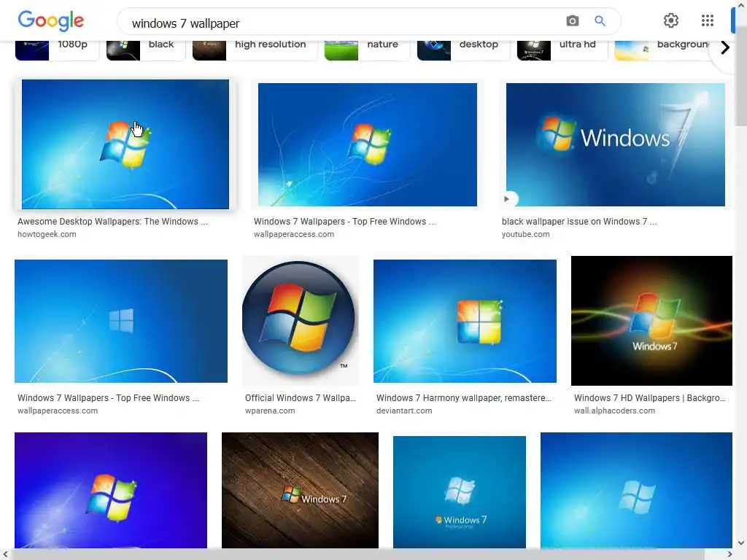This screenshot has height=560, width=747.
Task: Select the nature filter chip
Action: [367, 50]
